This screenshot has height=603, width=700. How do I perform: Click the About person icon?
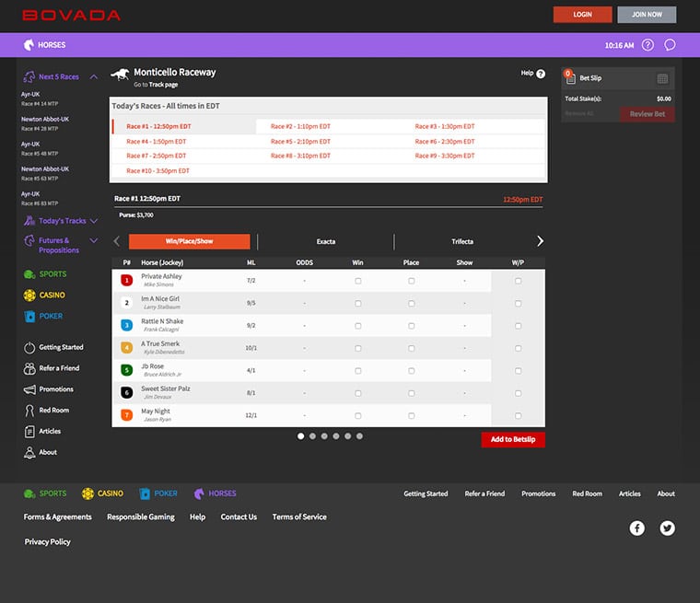tap(29, 452)
